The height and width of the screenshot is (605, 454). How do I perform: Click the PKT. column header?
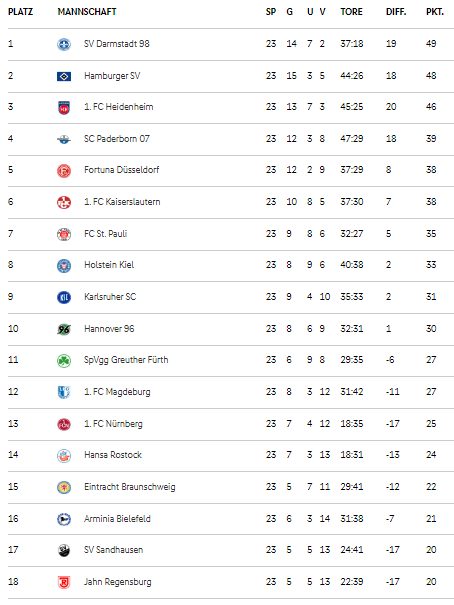[435, 12]
